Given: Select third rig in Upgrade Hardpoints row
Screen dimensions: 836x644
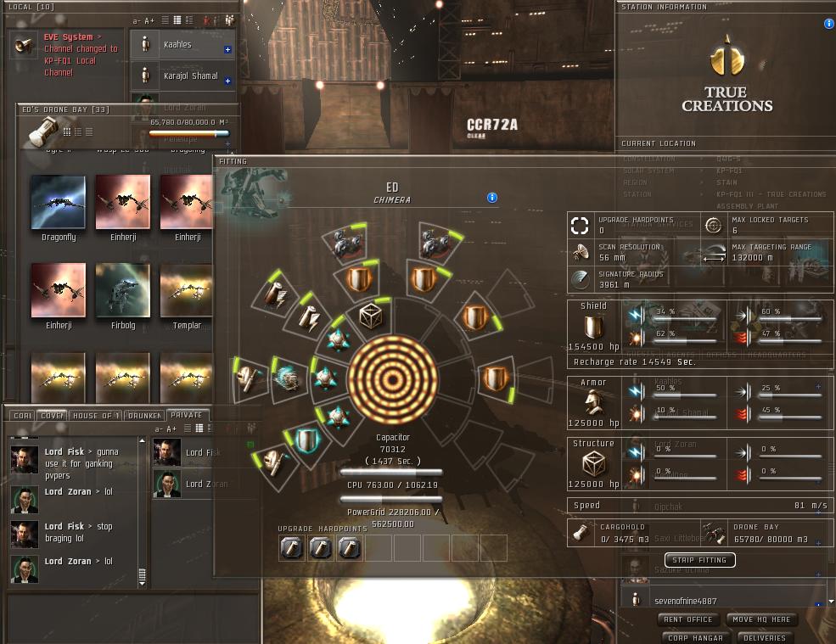Looking at the screenshot, I should tap(349, 547).
